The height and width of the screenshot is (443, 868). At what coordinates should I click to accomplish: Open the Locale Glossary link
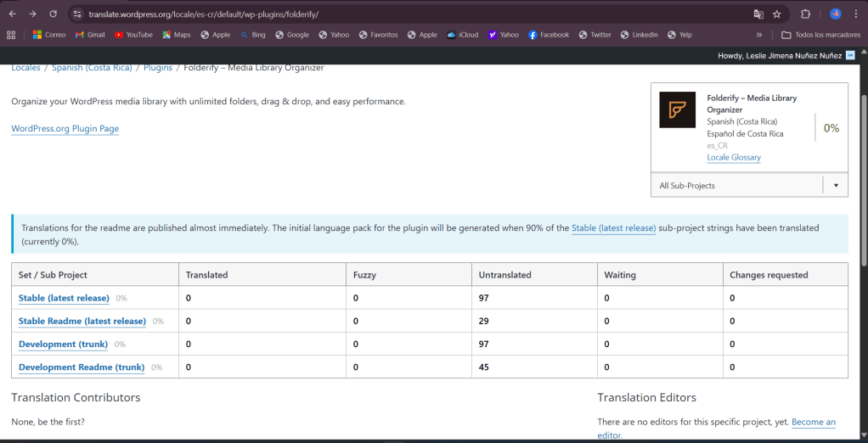733,158
